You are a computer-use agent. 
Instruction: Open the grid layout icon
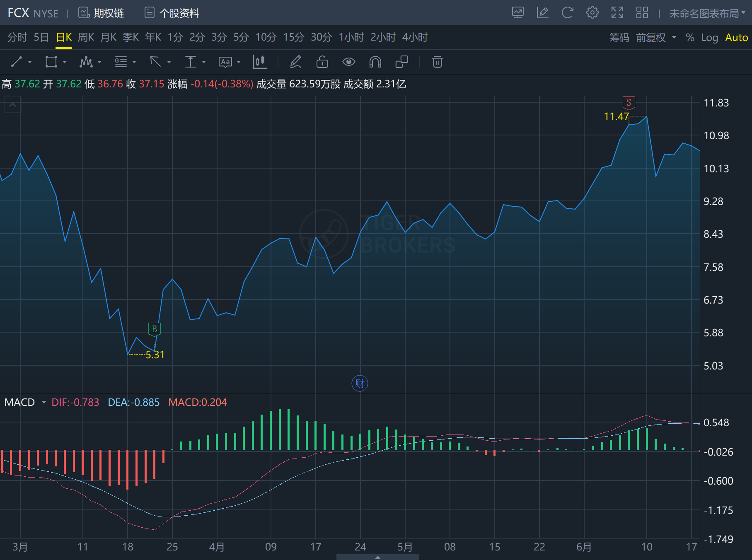(642, 13)
